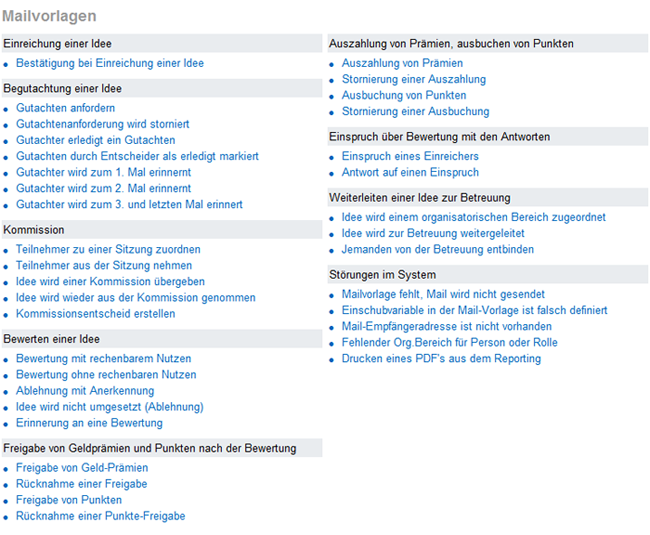
Task: Open 'Idee wird einer Kommission übergeben'
Action: pyautogui.click(x=110, y=282)
